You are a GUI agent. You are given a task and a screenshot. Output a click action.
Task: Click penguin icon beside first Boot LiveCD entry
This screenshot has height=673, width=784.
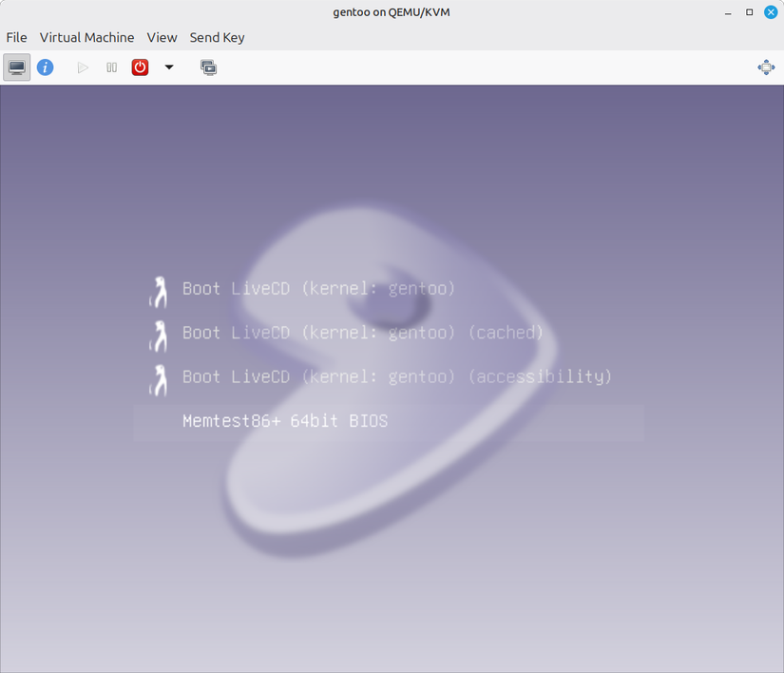159,292
